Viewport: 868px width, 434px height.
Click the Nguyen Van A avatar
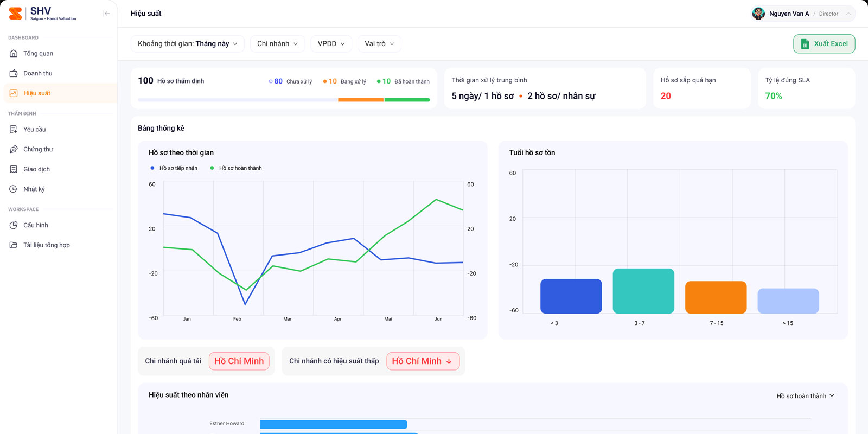point(758,14)
